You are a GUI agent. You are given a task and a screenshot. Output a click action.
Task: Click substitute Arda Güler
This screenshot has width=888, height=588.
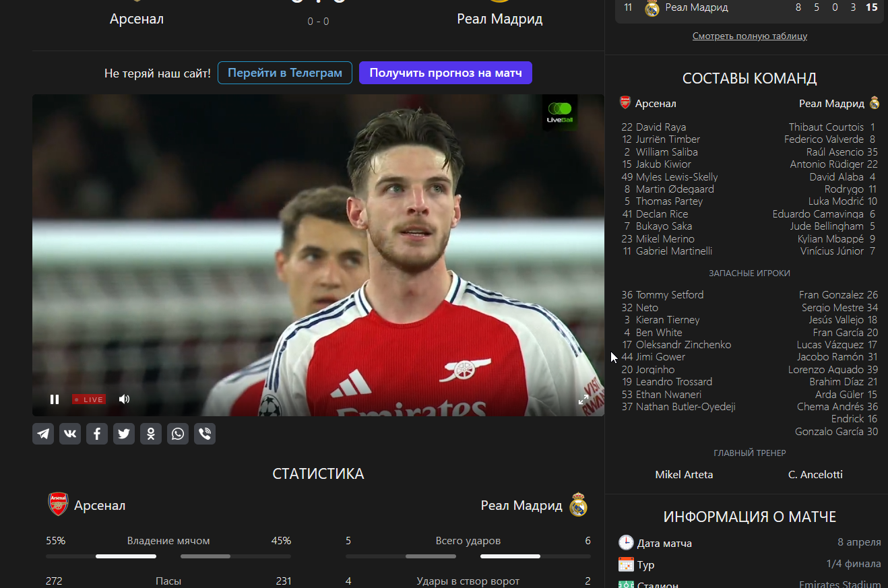pyautogui.click(x=839, y=395)
